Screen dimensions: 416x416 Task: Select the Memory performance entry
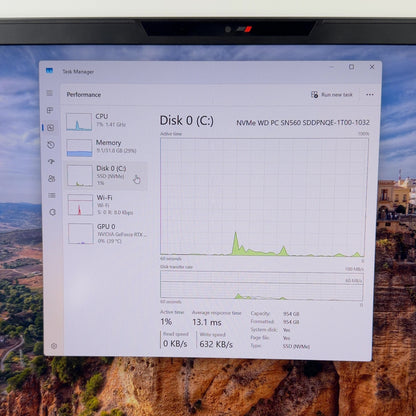click(x=106, y=147)
